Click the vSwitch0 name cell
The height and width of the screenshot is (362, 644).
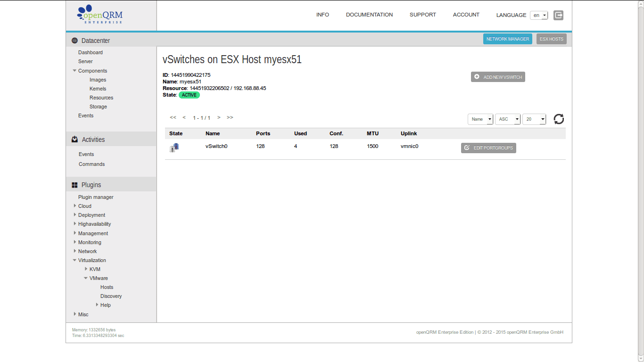pos(216,146)
